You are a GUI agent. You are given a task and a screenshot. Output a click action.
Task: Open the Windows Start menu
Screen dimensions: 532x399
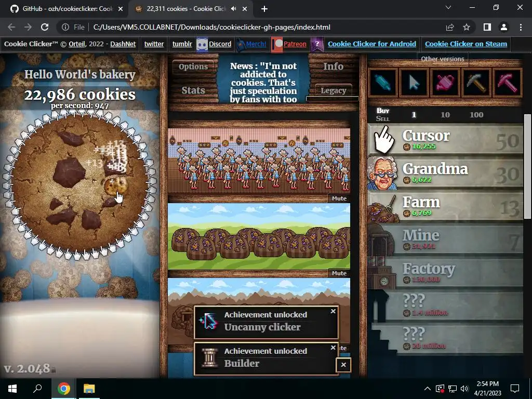[x=12, y=389]
